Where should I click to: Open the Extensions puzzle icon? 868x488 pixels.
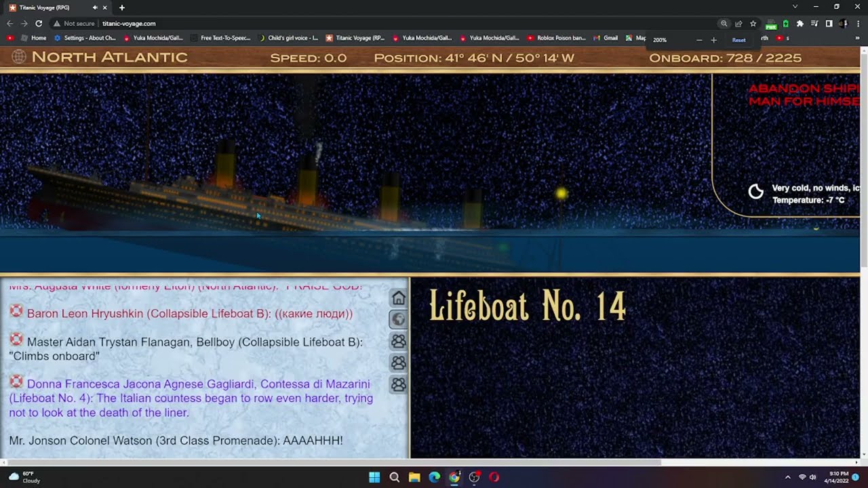800,23
